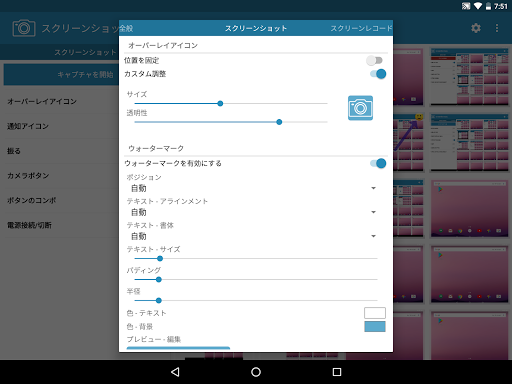512x384 pixels.
Task: Tap Android home navigation button
Action: 256,372
